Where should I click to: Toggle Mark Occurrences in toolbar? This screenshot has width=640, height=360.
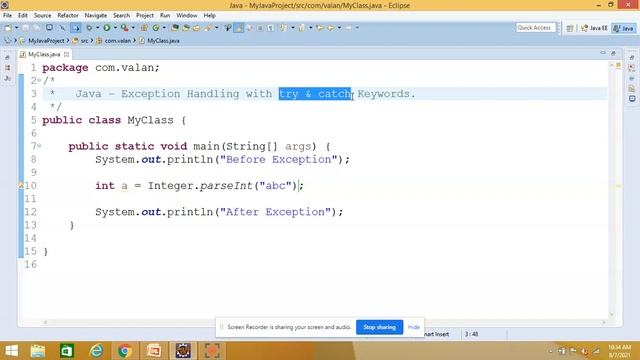pos(239,28)
